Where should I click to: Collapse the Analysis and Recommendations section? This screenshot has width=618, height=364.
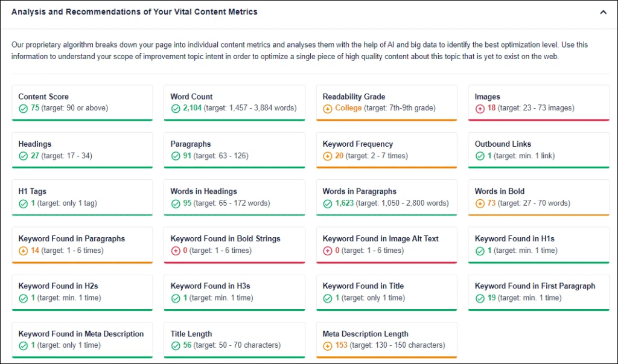point(603,12)
